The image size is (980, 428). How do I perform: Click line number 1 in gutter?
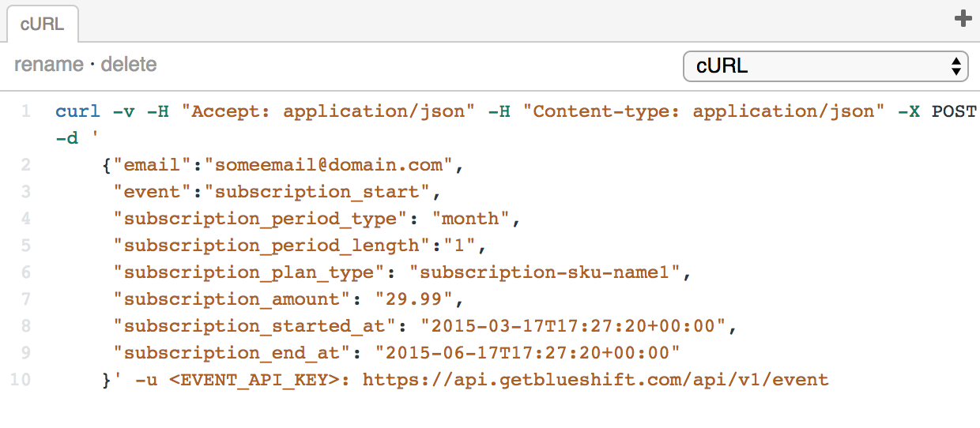26,111
